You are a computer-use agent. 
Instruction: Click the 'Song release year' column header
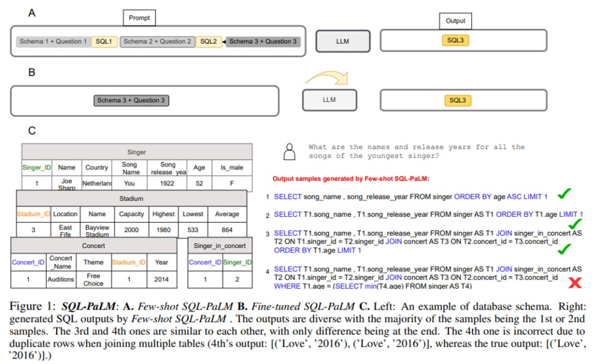pyautogui.click(x=167, y=168)
